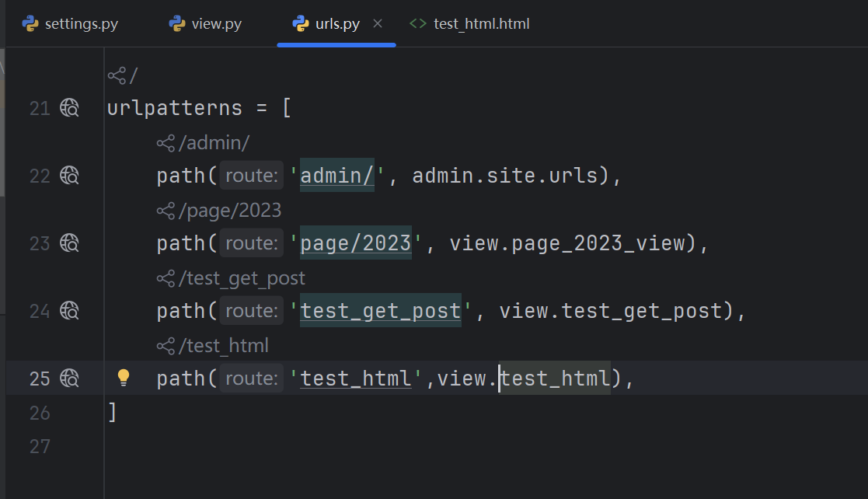
Task: Click the 'admin/' route string
Action: [337, 176]
